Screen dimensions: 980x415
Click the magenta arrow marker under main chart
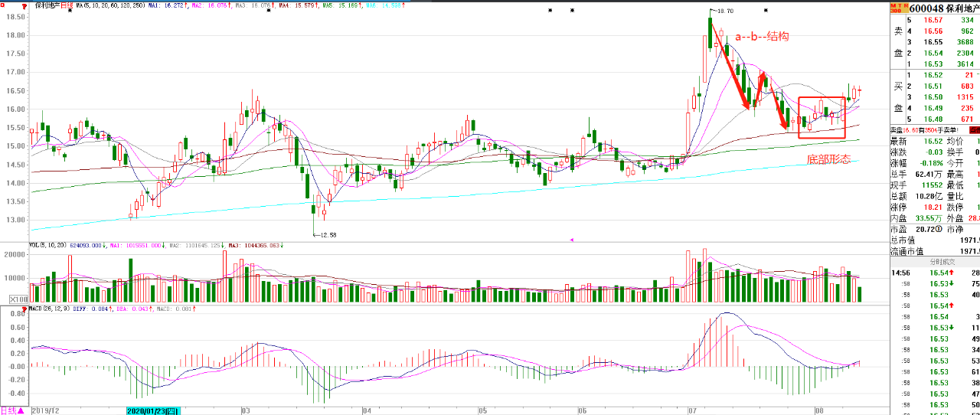(x=572, y=240)
